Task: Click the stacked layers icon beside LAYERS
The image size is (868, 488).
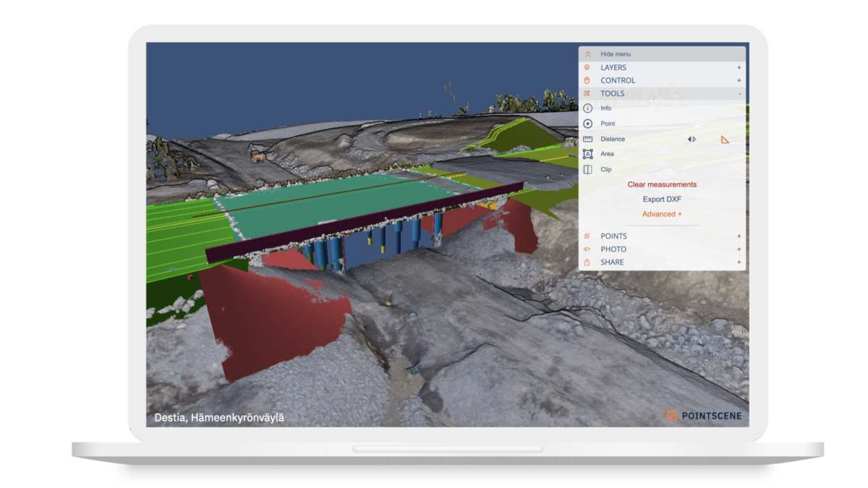Action: pyautogui.click(x=587, y=67)
